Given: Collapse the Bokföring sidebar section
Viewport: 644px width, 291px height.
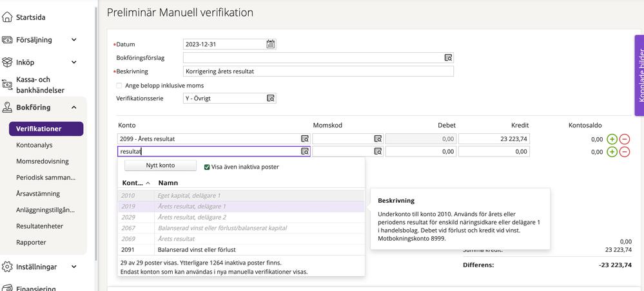Looking at the screenshot, I should point(73,108).
